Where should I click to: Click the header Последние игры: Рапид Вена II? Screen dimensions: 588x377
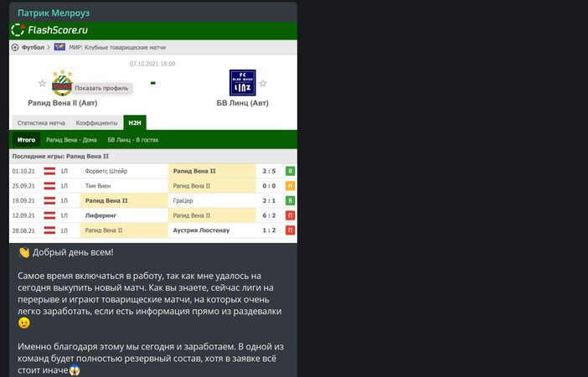tap(60, 157)
